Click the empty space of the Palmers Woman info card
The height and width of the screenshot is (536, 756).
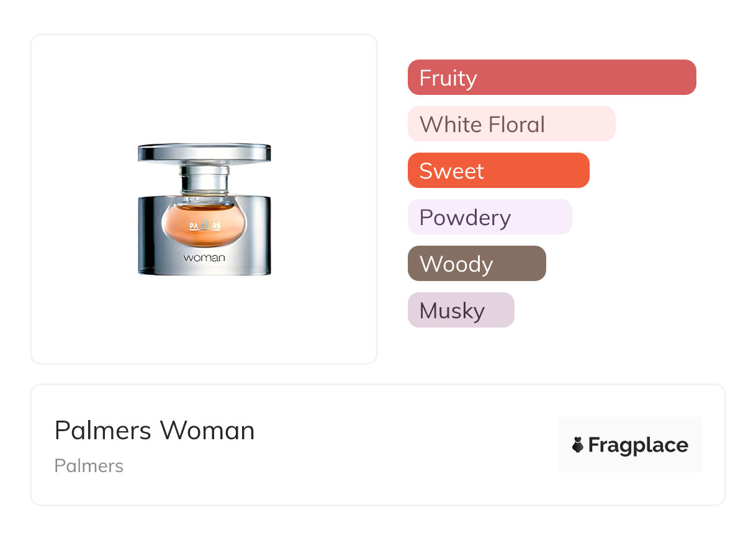(x=403, y=447)
